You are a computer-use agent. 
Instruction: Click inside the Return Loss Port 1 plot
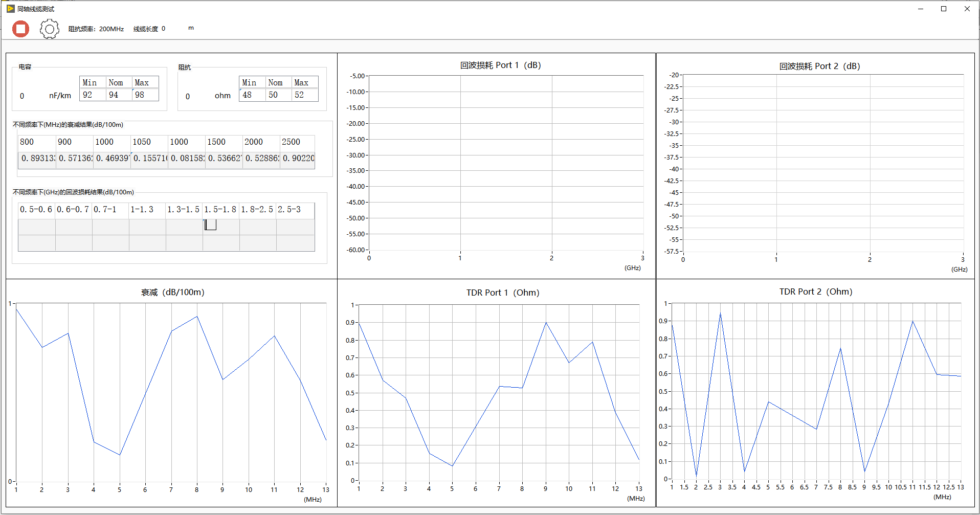(x=505, y=163)
